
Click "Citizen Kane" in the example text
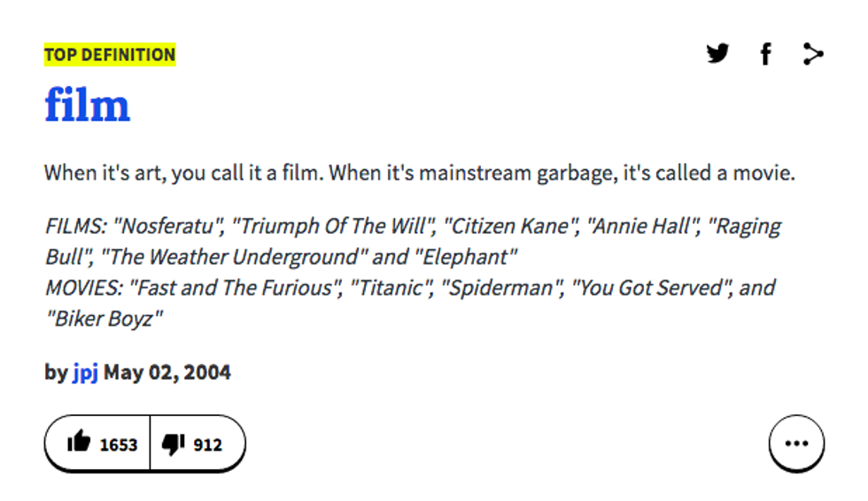(509, 226)
